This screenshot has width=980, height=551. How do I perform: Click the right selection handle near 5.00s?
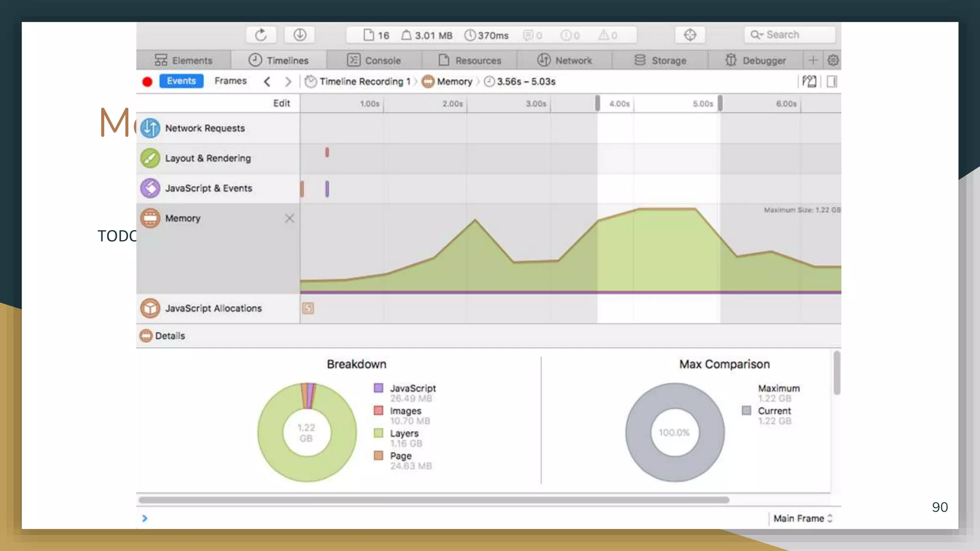pos(720,103)
